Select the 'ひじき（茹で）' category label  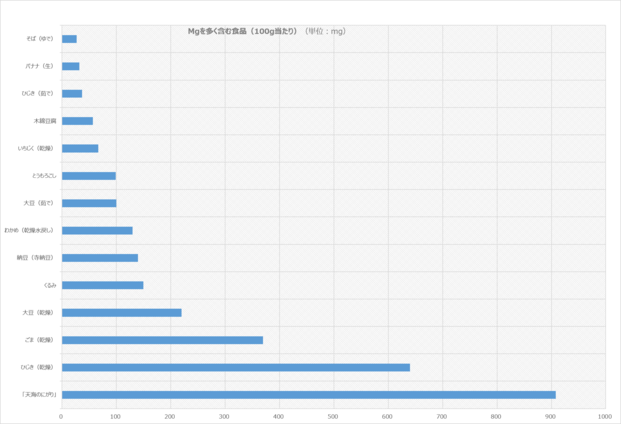pos(37,93)
